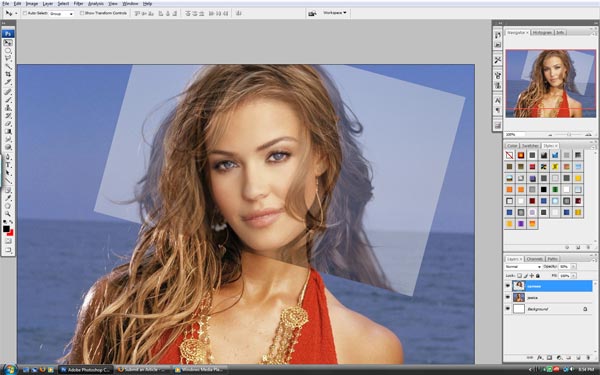Open the layer Fill slider arrow

click(x=573, y=276)
